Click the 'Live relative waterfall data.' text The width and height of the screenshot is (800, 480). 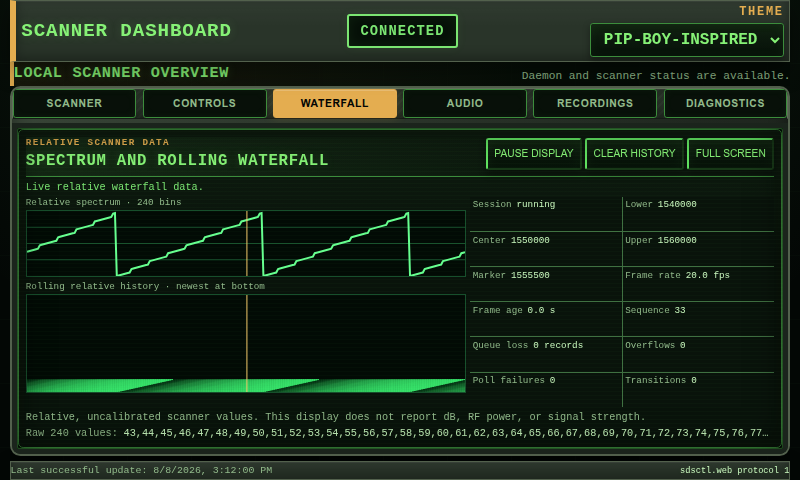[114, 187]
